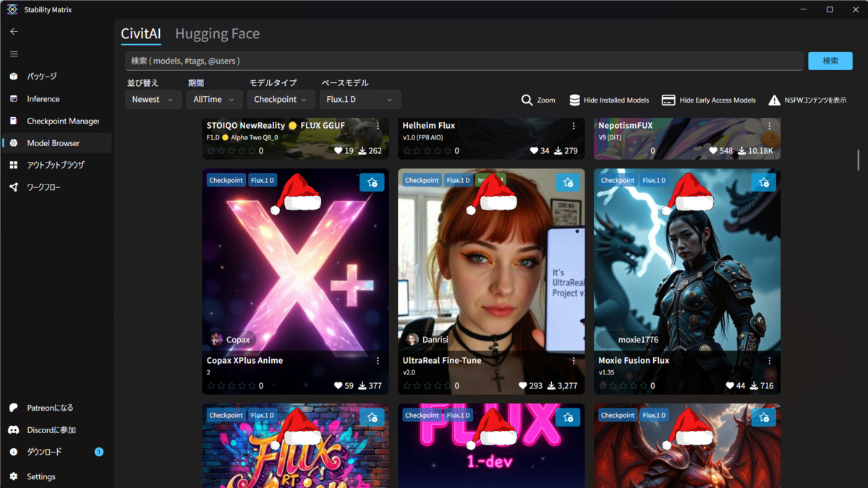Click the notification badge on ダウンロード
The width and height of the screenshot is (868, 488).
pyautogui.click(x=99, y=452)
